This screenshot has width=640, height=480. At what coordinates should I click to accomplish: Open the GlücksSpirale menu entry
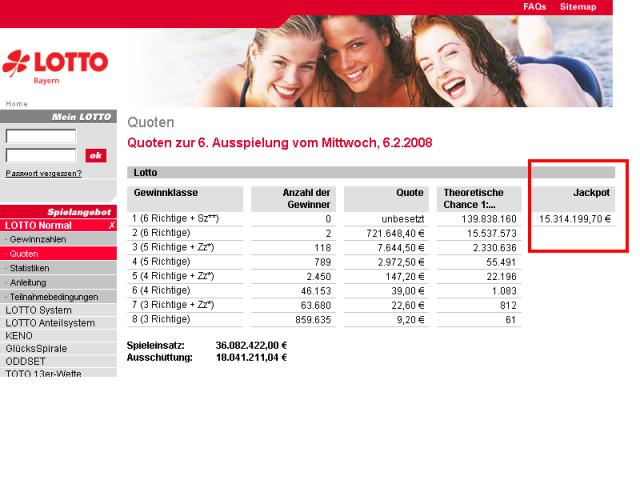pyautogui.click(x=58, y=349)
